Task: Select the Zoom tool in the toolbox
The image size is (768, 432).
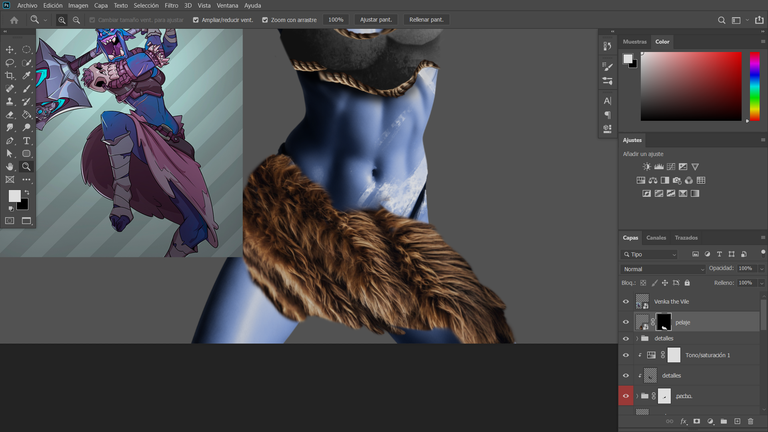Action: (26, 167)
